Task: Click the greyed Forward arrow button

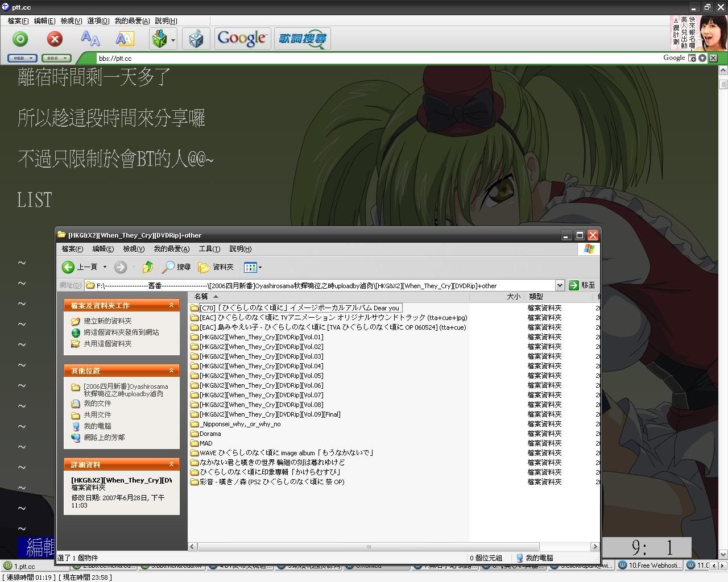Action: pyautogui.click(x=120, y=267)
